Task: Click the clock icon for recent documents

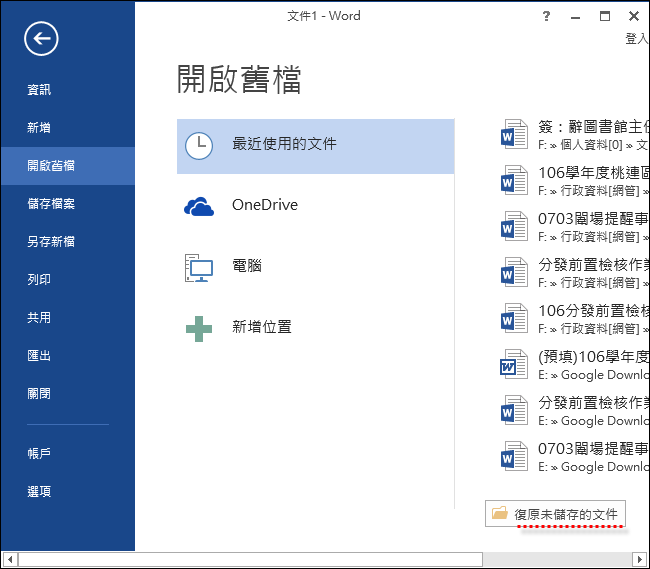Action: click(199, 146)
